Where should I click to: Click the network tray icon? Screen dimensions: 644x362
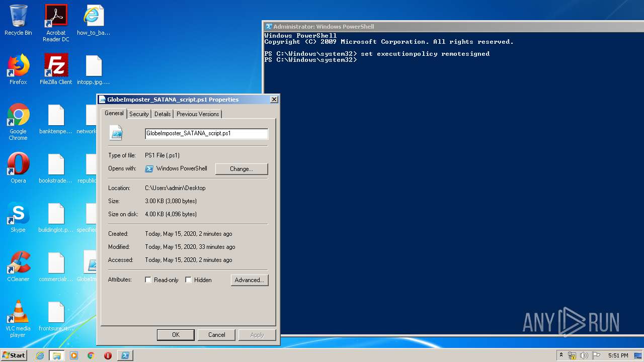pos(572,355)
